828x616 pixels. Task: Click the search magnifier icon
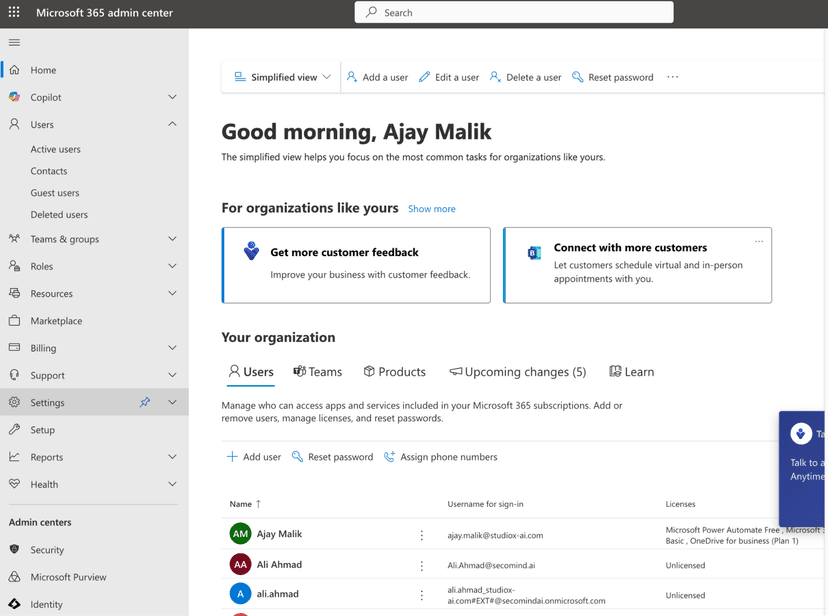(370, 12)
